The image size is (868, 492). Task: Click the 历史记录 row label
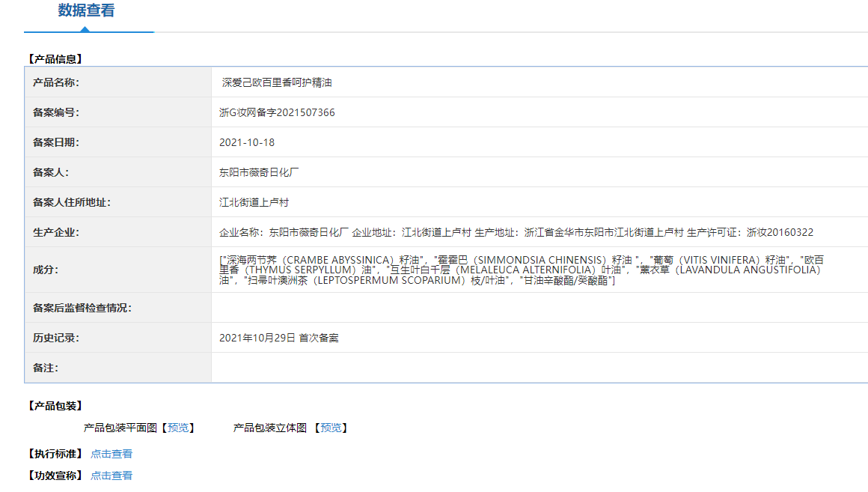56,338
